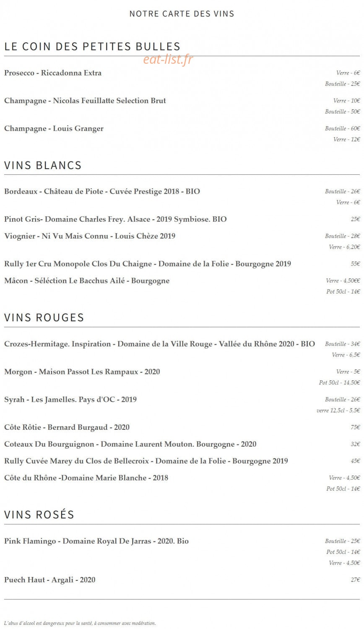Select the Prosecco - Riccadonna Extra entry
364x629 pixels.
[53, 73]
